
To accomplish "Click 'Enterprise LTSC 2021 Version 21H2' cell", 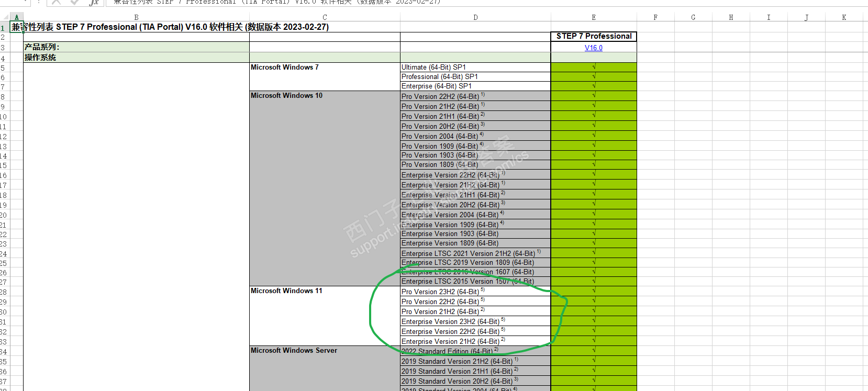I will pyautogui.click(x=475, y=253).
